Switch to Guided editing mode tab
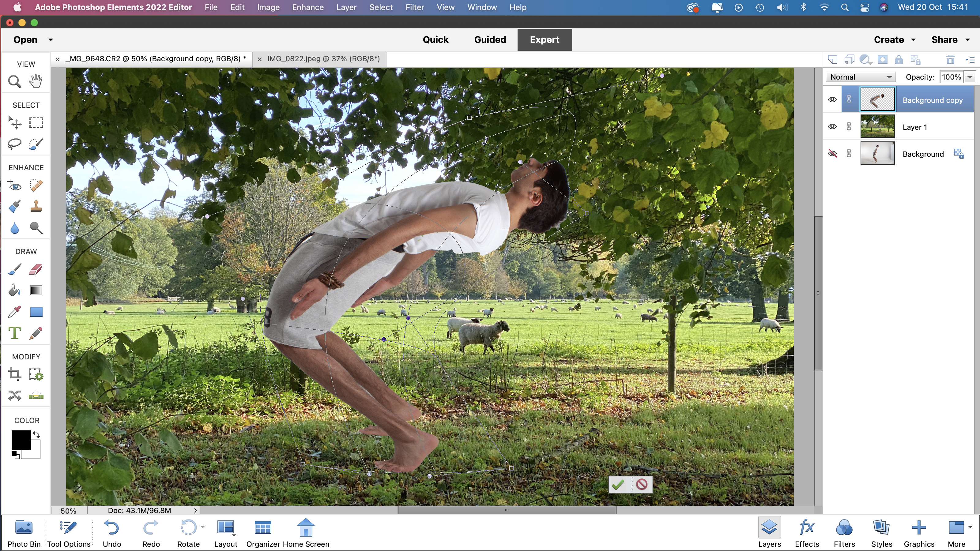Screen dimensions: 980x551 (x=489, y=39)
